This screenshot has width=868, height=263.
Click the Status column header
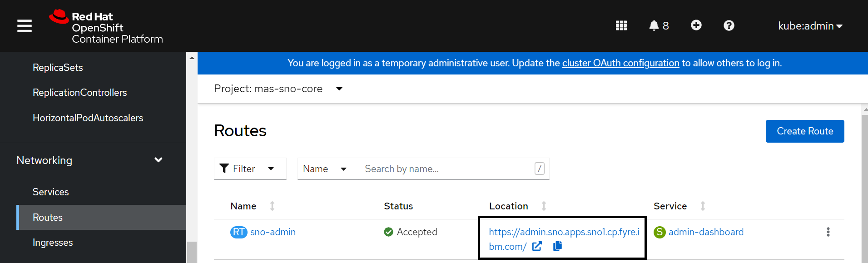[398, 206]
